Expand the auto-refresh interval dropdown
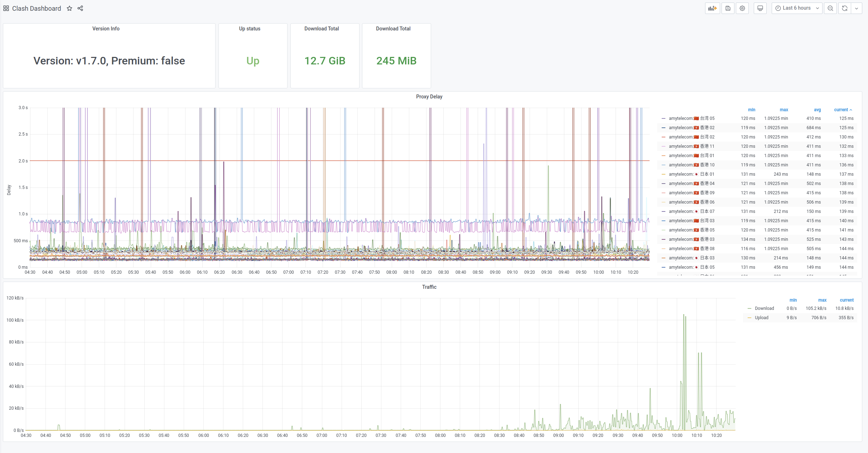Viewport: 868px width, 453px height. (857, 8)
